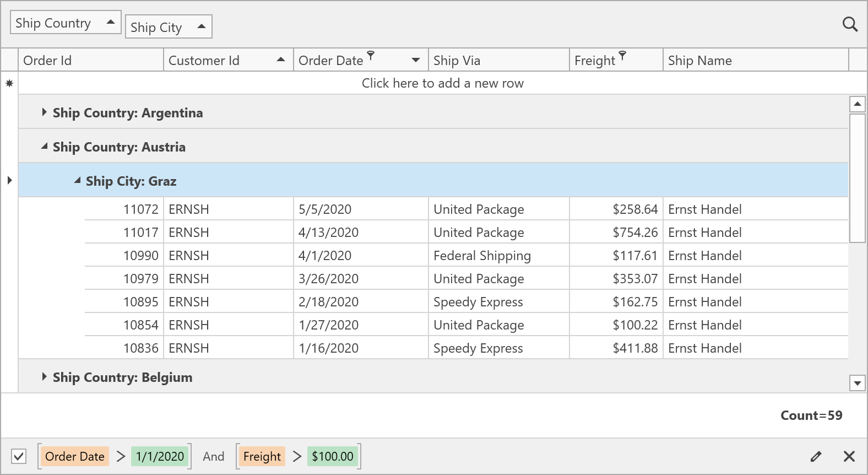Click here to add a new row
868x475 pixels.
click(x=442, y=83)
